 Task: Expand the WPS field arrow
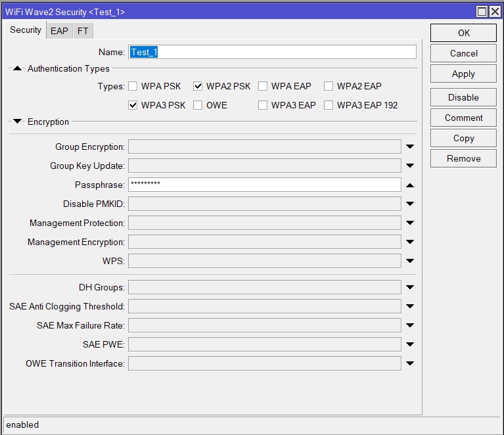(410, 262)
